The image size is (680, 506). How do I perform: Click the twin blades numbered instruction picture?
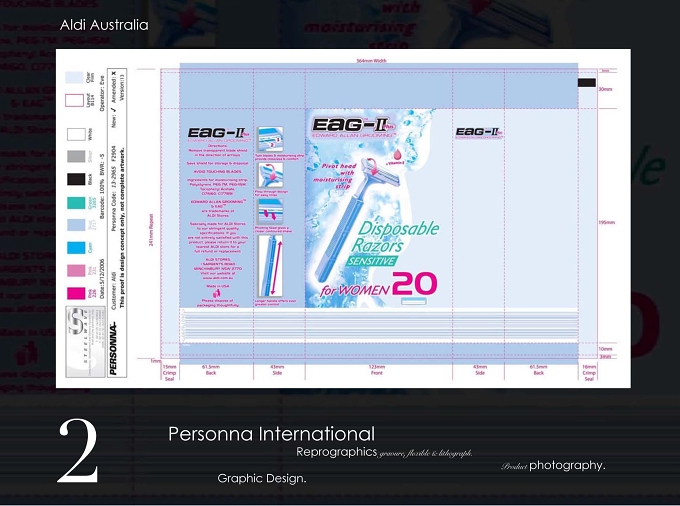pyautogui.click(x=270, y=139)
